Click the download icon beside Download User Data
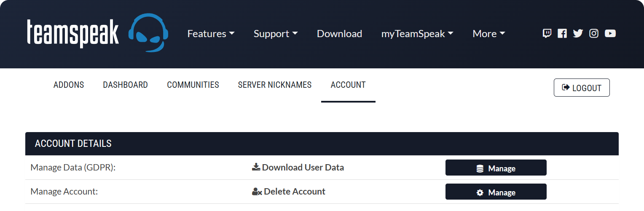The image size is (644, 211). coord(256,167)
